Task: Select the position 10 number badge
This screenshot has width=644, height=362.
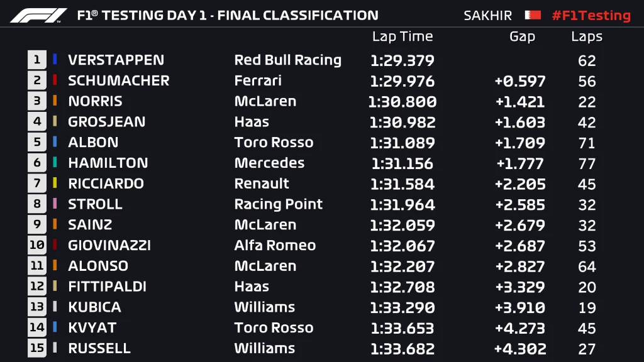Action: point(37,245)
